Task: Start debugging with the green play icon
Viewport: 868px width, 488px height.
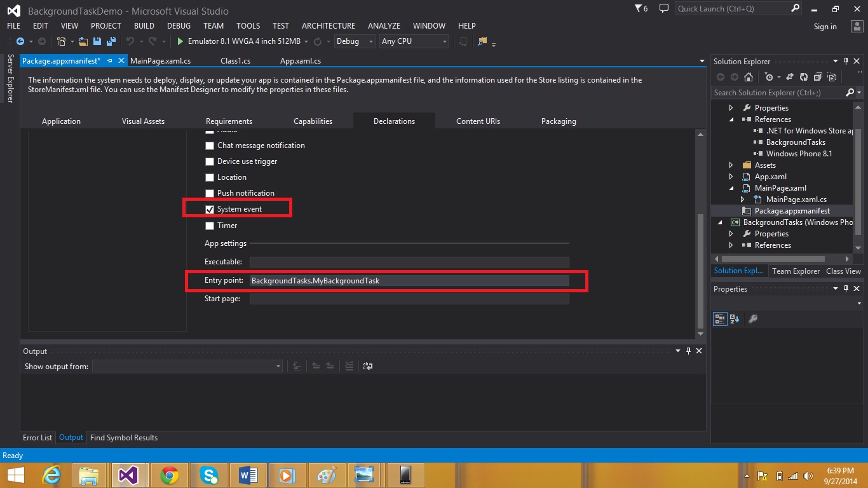Action: pos(180,41)
